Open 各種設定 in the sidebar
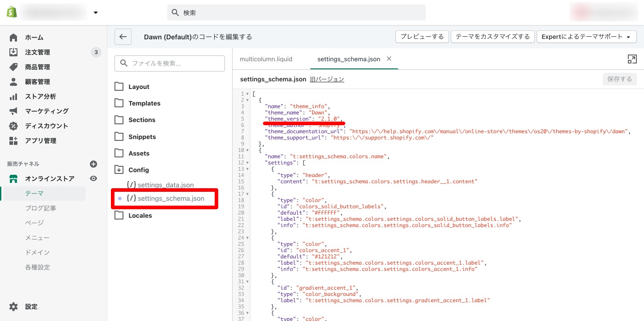Image resolution: width=644 pixels, height=321 pixels. pyautogui.click(x=38, y=267)
